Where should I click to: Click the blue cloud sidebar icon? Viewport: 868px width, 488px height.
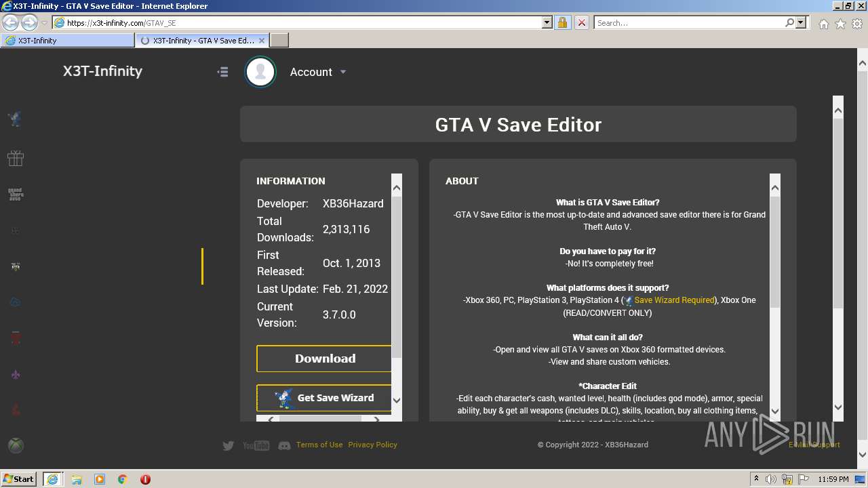15,302
